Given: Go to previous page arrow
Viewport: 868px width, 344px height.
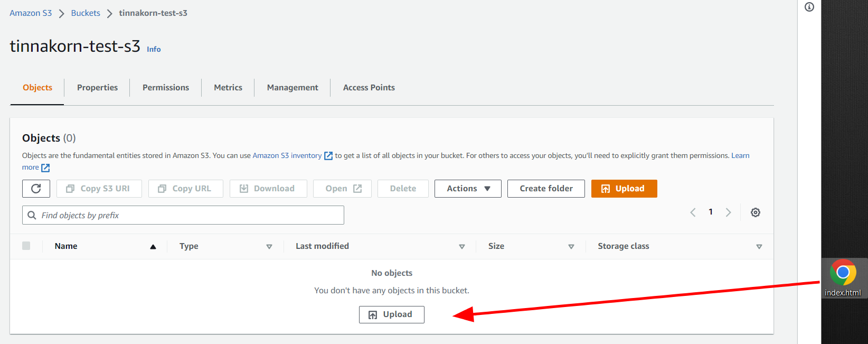Looking at the screenshot, I should pyautogui.click(x=693, y=212).
